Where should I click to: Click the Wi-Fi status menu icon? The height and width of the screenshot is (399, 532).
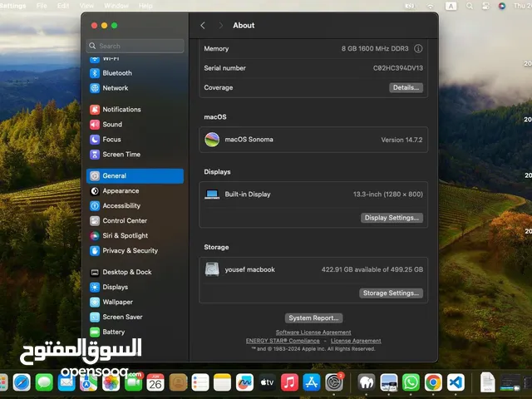[x=431, y=6]
